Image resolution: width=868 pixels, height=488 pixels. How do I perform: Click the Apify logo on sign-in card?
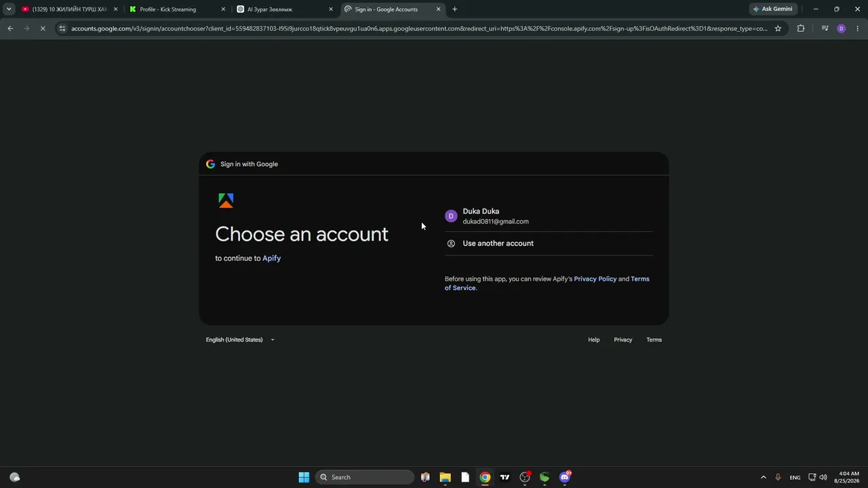pyautogui.click(x=226, y=201)
